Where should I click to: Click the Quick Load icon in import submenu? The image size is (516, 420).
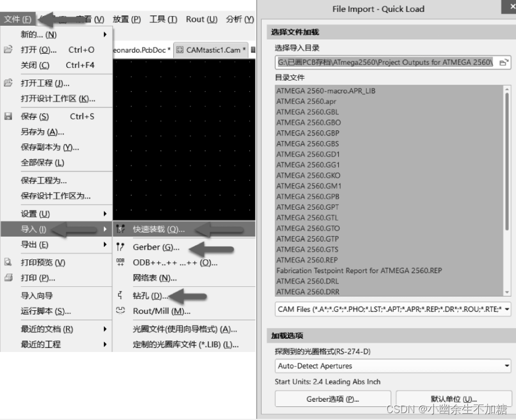(x=121, y=229)
